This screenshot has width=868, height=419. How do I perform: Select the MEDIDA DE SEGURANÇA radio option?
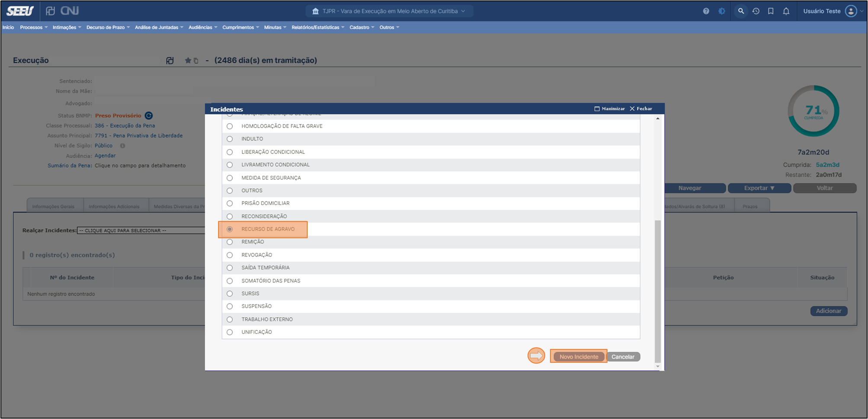pos(230,178)
